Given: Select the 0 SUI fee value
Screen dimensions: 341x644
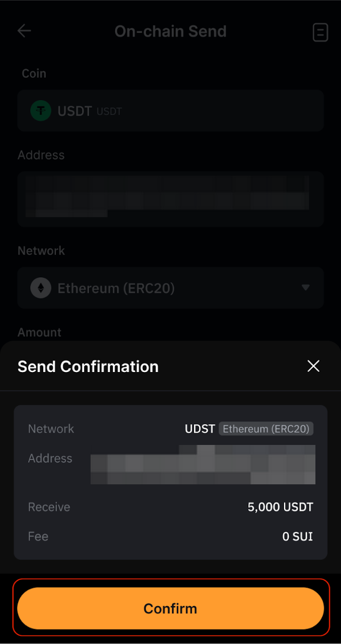Looking at the screenshot, I should pyautogui.click(x=297, y=536).
